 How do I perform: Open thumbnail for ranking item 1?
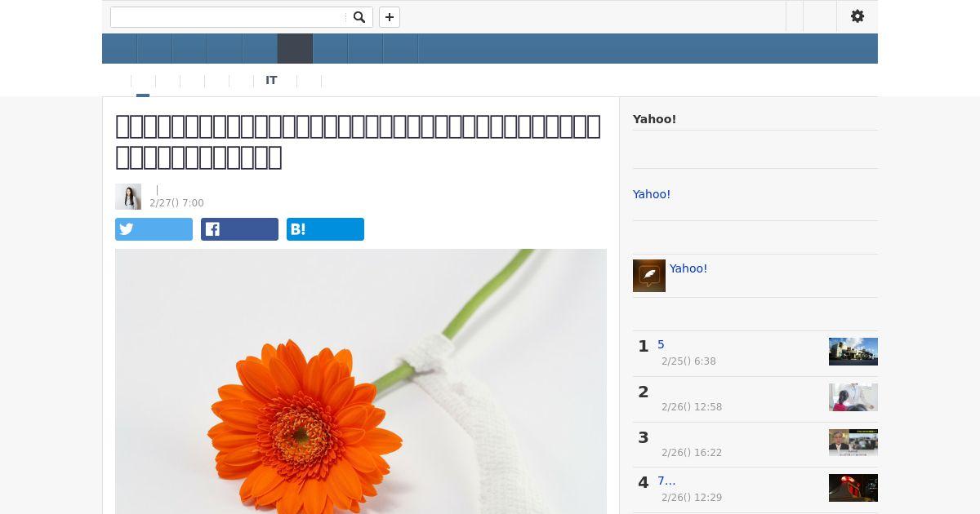pos(853,352)
